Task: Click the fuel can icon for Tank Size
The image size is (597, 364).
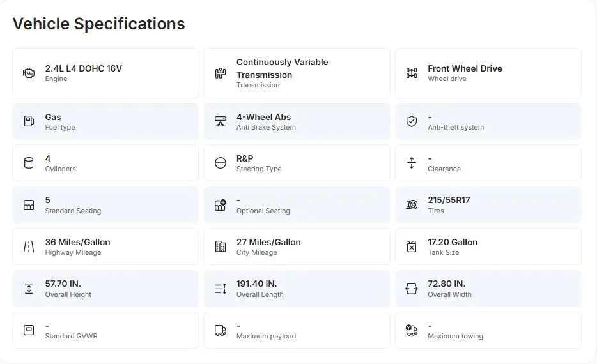Action: point(412,247)
